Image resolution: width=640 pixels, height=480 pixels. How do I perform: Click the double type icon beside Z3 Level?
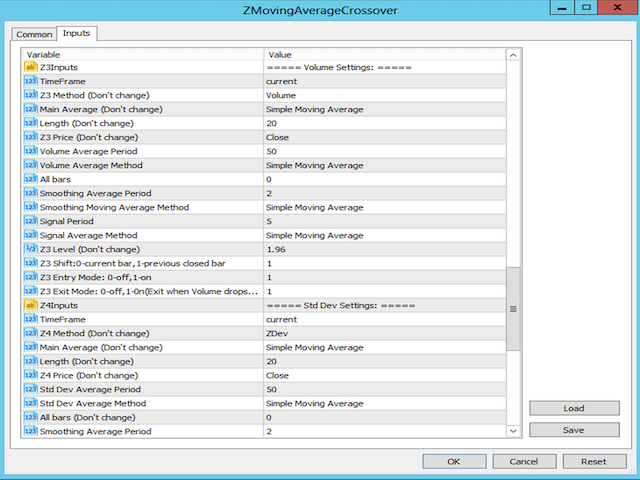point(31,249)
